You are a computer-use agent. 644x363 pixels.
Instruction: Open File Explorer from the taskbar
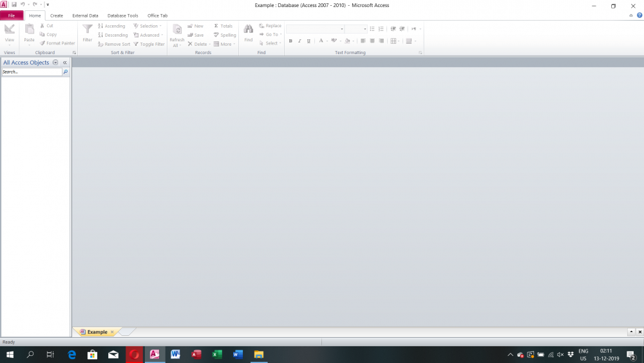pyautogui.click(x=259, y=355)
